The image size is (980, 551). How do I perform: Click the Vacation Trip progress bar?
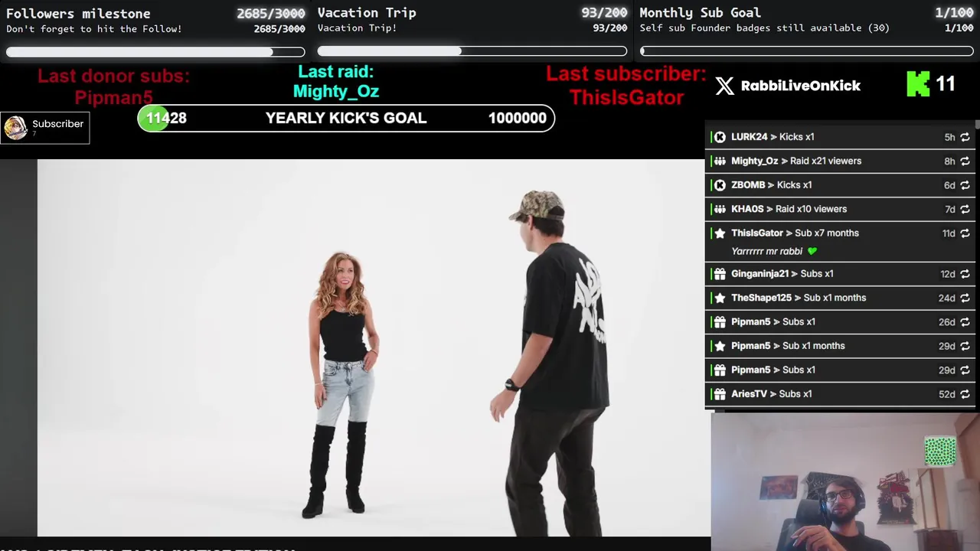tap(472, 51)
